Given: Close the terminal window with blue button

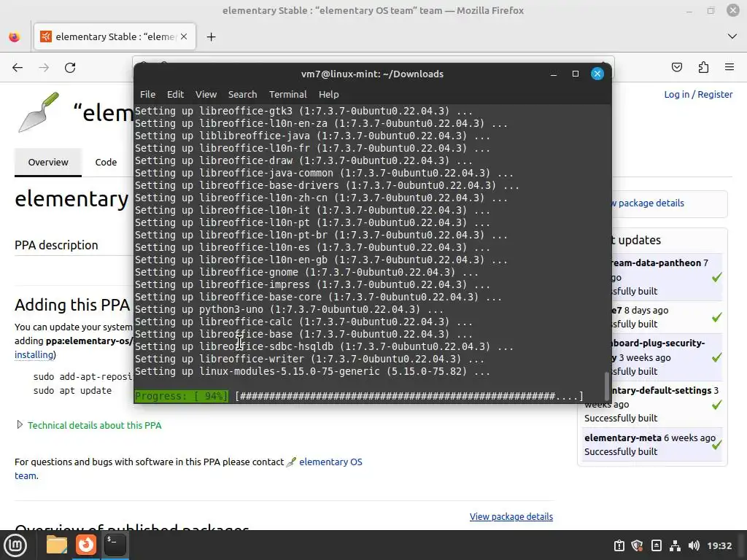Looking at the screenshot, I should tap(597, 74).
